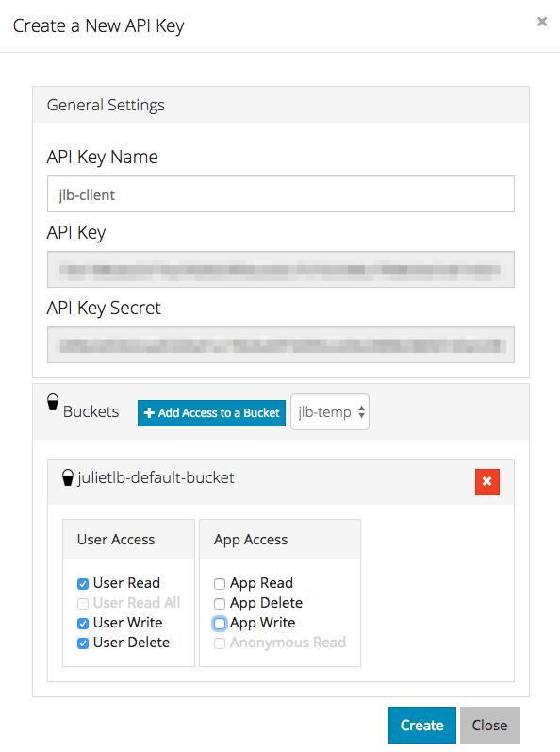Uncheck the User Write checkbox
This screenshot has width=560, height=752.
(83, 624)
